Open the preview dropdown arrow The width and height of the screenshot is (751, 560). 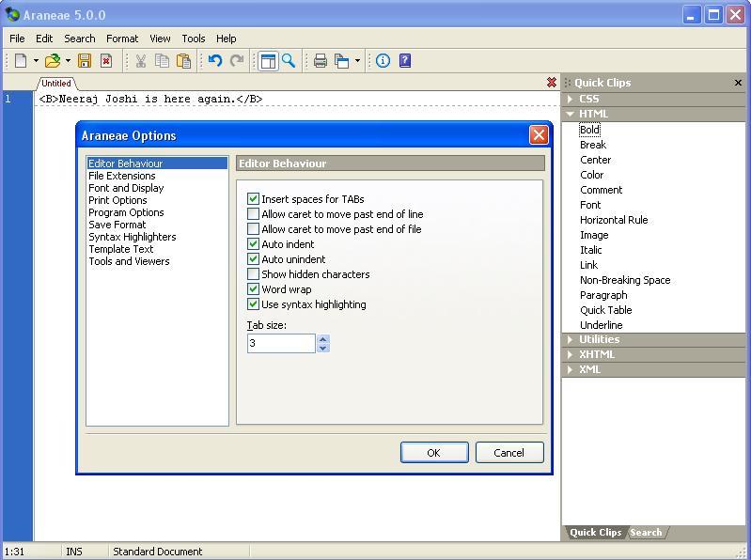[x=357, y=61]
